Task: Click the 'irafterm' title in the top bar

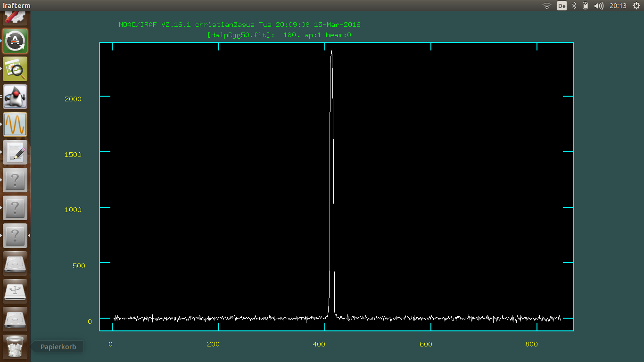Action: [17, 6]
